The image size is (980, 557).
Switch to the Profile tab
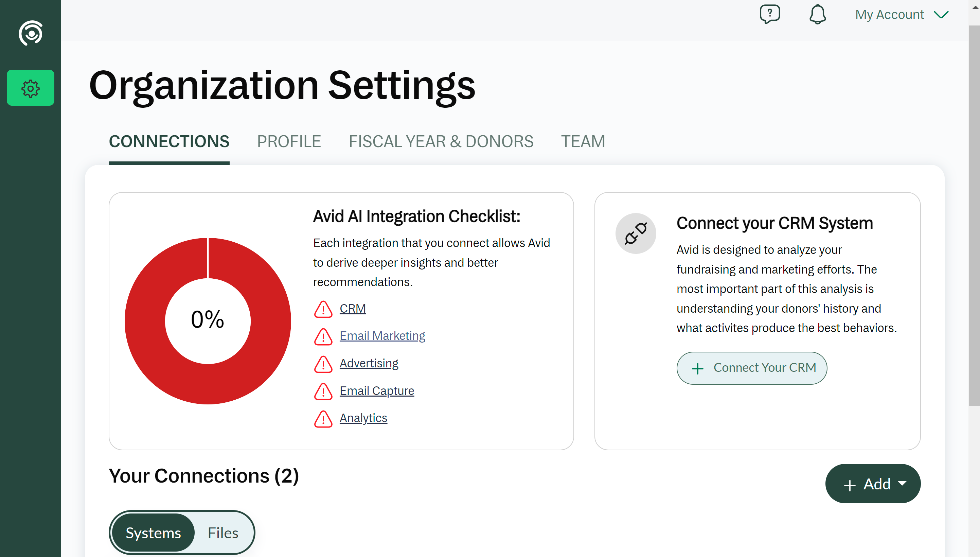pyautogui.click(x=289, y=142)
